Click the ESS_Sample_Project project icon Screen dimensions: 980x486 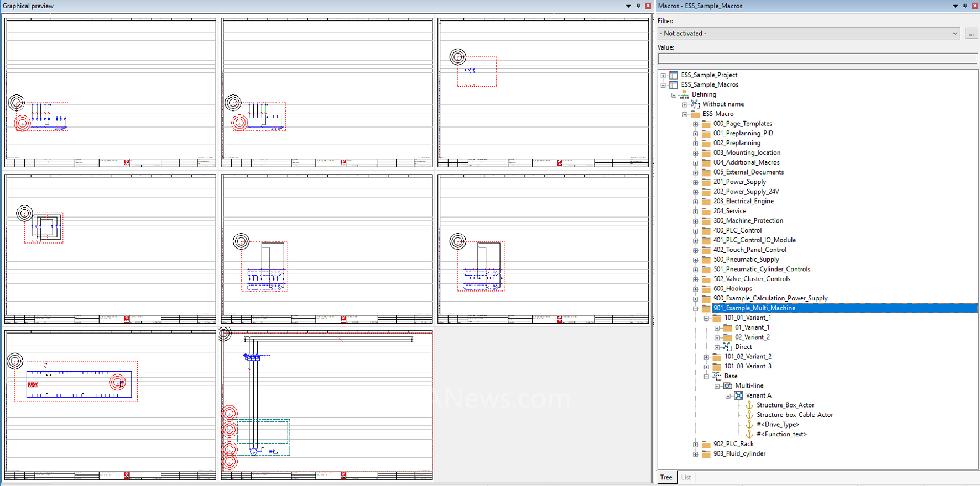673,75
